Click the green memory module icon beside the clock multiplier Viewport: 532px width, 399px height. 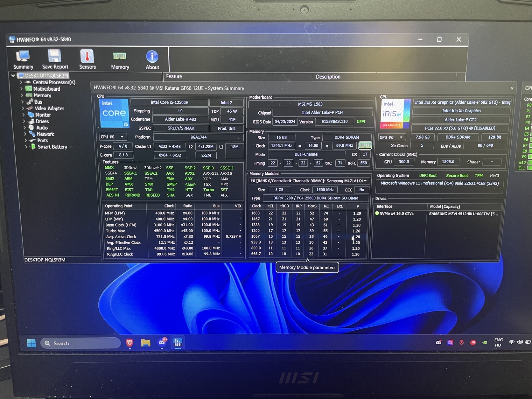coord(365,145)
